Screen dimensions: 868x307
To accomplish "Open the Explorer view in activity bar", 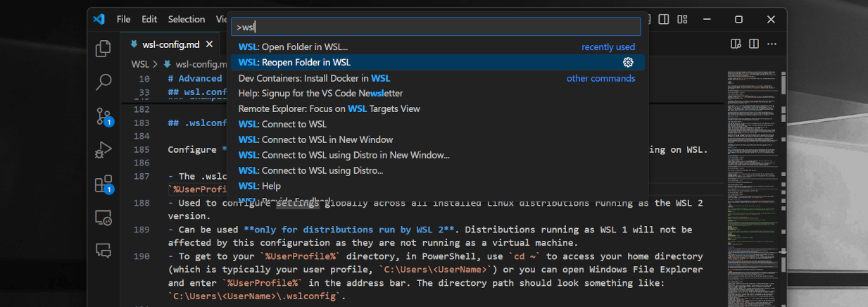I will click(x=103, y=49).
